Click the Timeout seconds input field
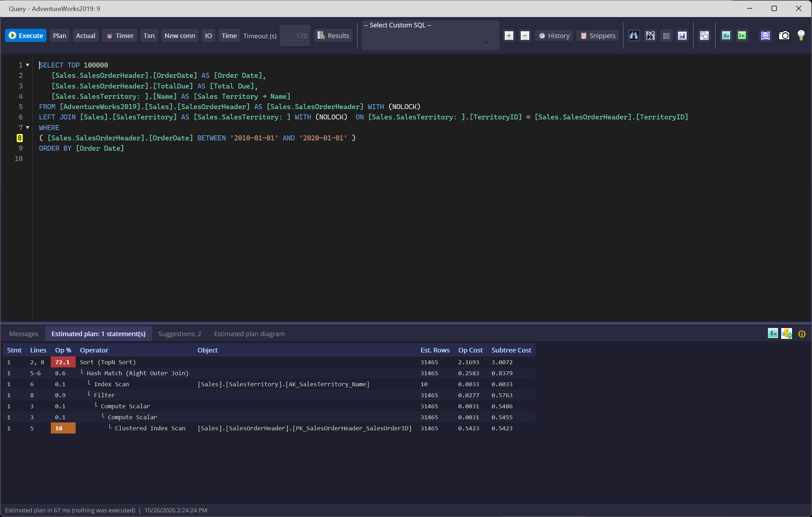 coord(295,36)
